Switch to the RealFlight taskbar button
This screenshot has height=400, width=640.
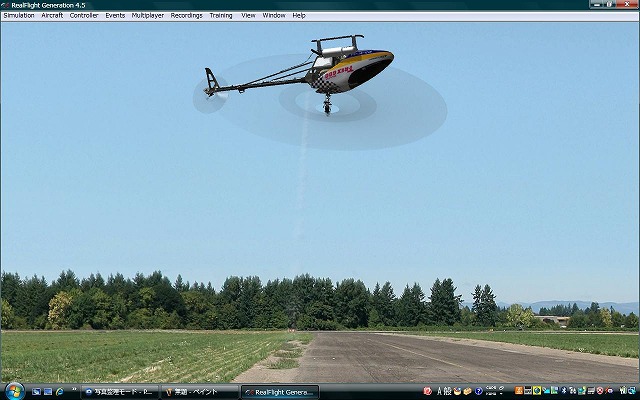[280, 392]
